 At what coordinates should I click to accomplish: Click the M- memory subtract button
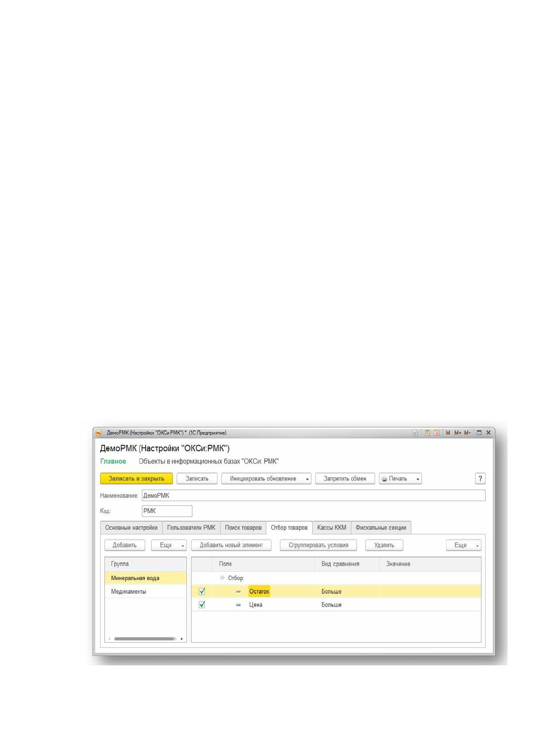(x=468, y=433)
